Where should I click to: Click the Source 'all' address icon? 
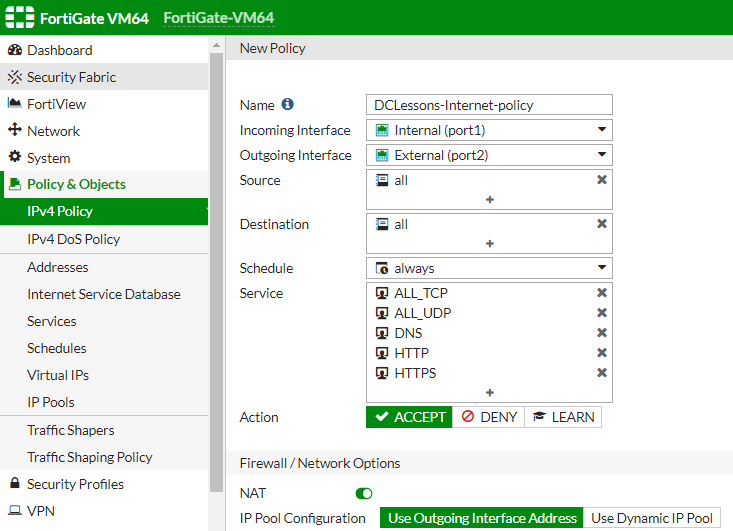tap(382, 180)
